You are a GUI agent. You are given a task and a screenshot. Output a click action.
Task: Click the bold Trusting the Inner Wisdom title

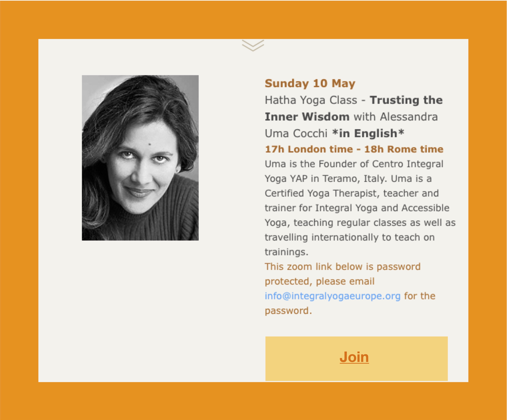click(x=354, y=108)
